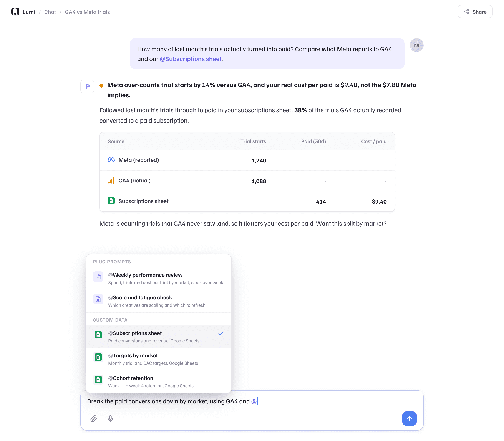Viewport: 504px width, 441px height.
Task: Click the Meta (reported) row label
Action: (139, 160)
